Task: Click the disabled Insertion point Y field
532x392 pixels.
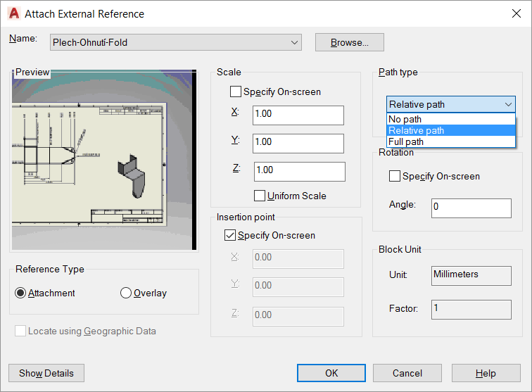Action: (298, 287)
